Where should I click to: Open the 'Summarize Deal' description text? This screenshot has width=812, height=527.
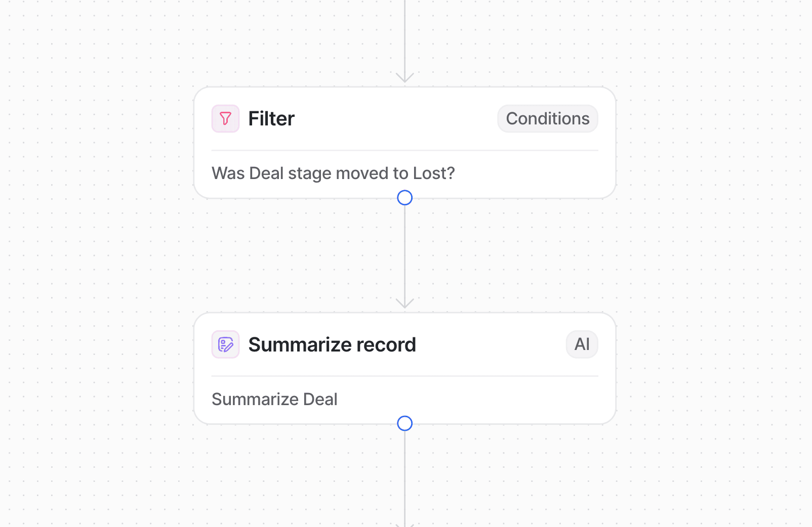point(274,399)
